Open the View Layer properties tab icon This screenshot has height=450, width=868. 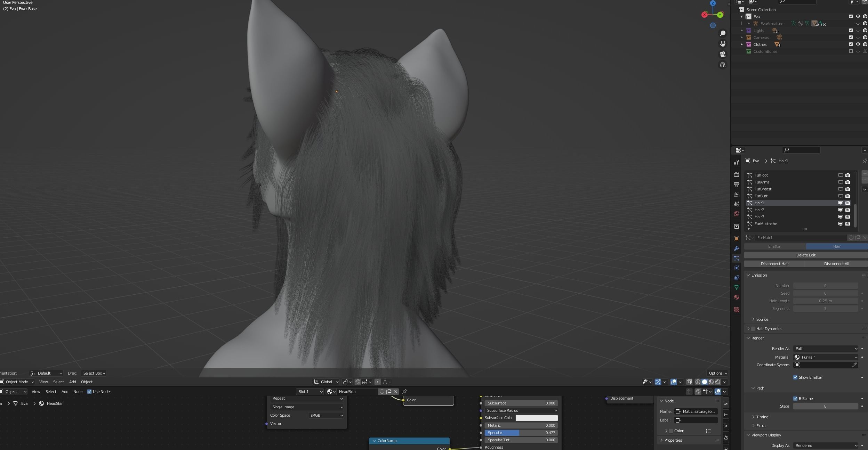(736, 194)
